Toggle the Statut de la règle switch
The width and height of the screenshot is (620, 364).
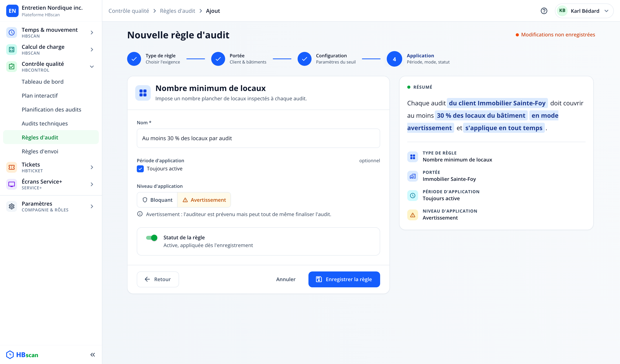(152, 238)
